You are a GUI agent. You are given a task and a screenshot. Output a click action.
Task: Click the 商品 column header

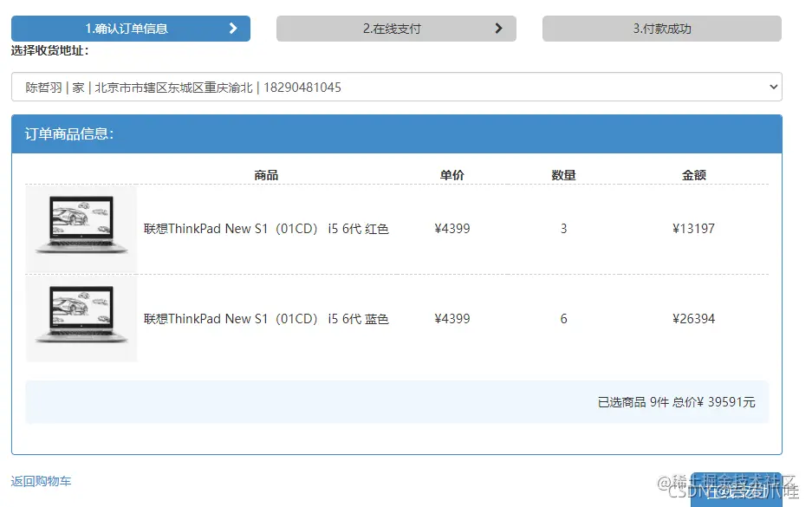[x=266, y=174]
